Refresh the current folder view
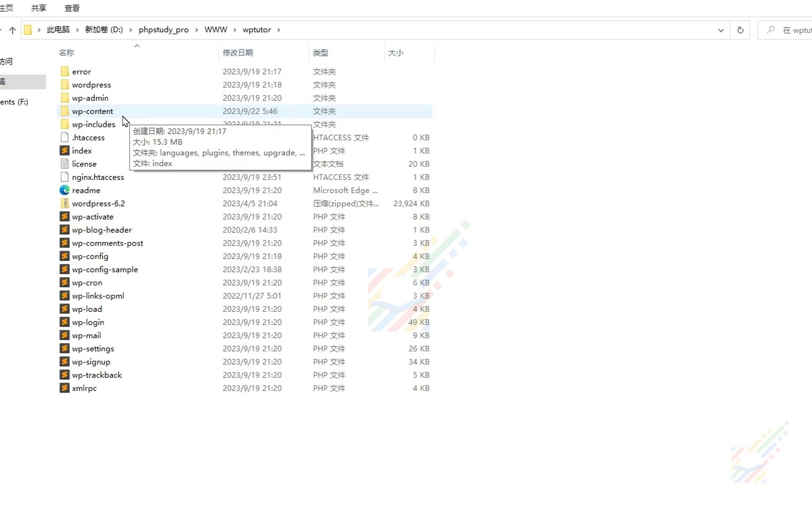The image size is (812, 508). click(x=740, y=30)
